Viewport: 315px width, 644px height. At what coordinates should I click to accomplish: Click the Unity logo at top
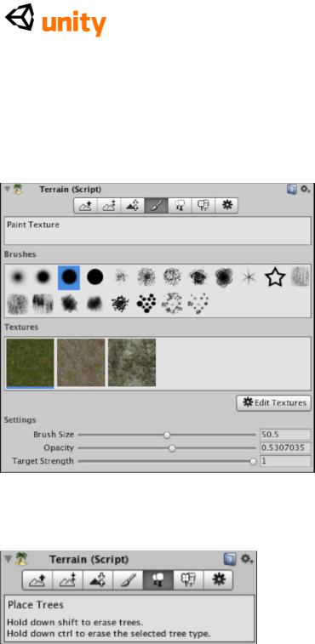[55, 20]
